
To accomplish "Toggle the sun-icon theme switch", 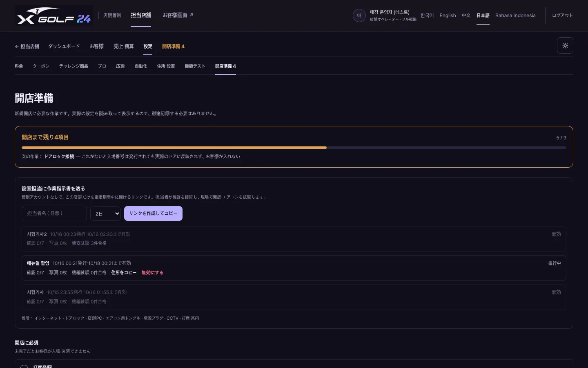I will [x=565, y=45].
